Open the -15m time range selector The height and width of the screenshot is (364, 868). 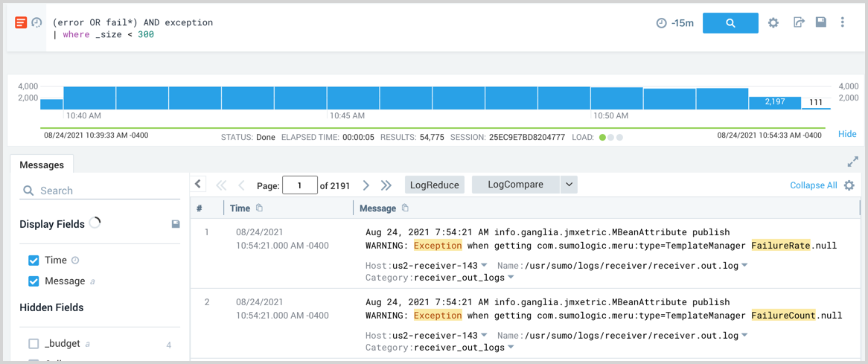pyautogui.click(x=674, y=23)
